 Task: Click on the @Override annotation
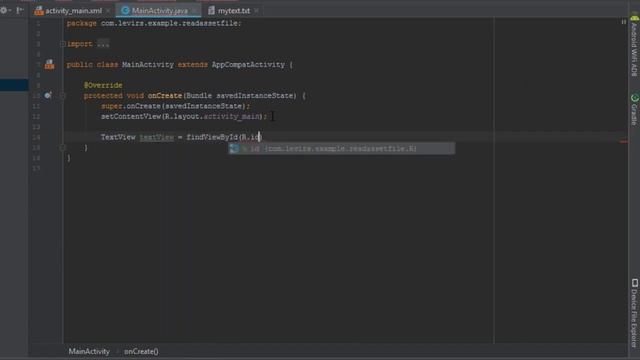click(x=103, y=85)
